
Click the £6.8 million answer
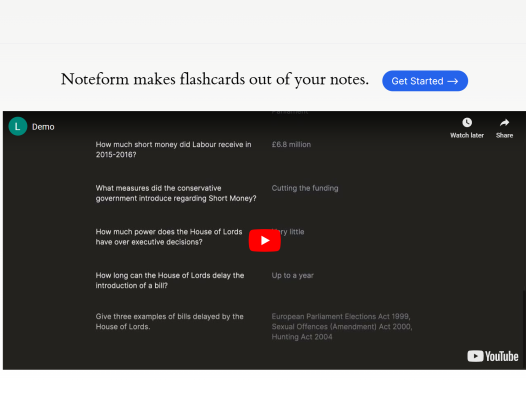click(x=291, y=145)
